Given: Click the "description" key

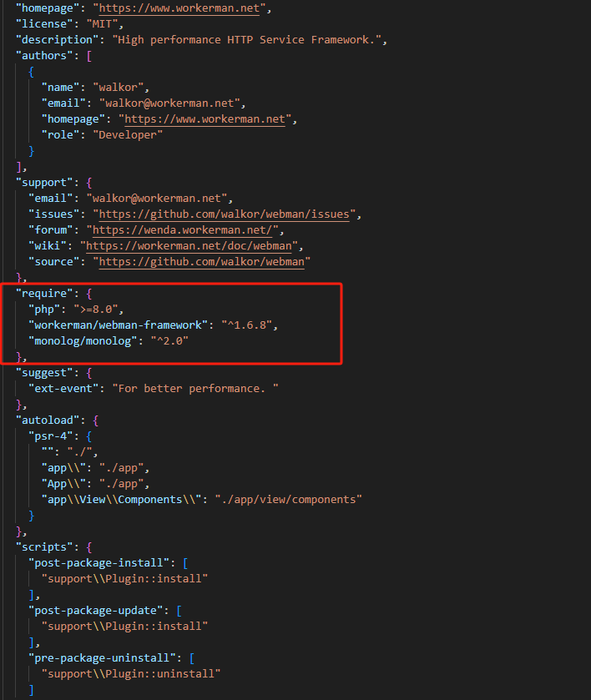Looking at the screenshot, I should [57, 40].
